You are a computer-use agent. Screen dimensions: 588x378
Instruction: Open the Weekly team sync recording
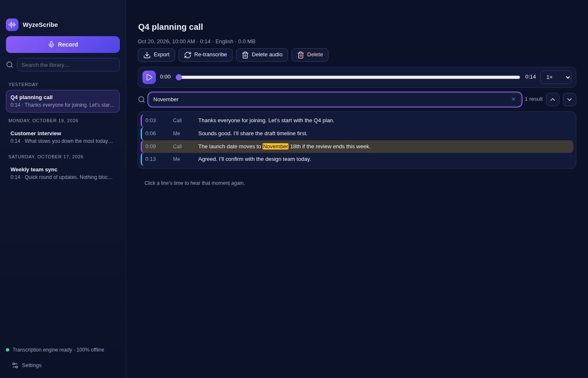[63, 173]
